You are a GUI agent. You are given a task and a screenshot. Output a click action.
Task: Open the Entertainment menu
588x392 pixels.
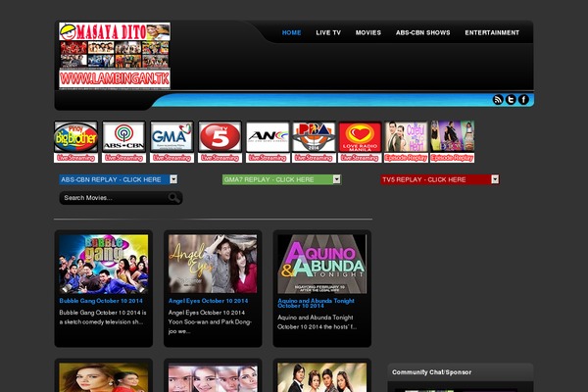(492, 32)
